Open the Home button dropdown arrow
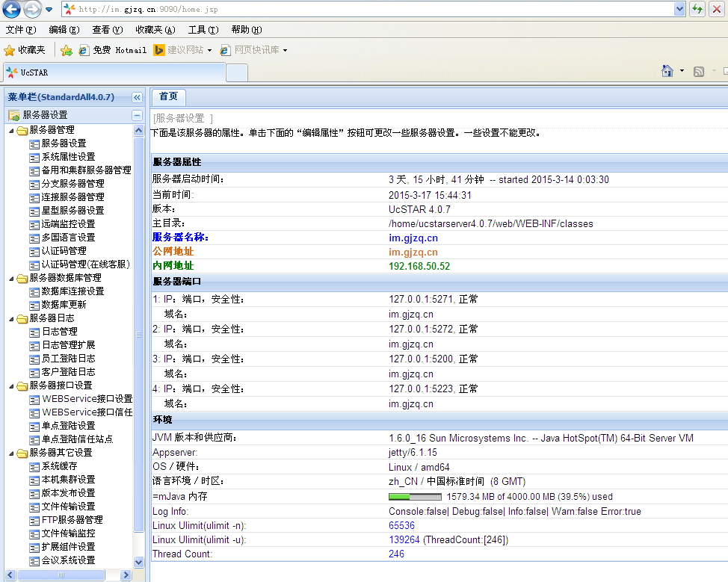Viewport: 728px width, 582px height. tap(682, 71)
